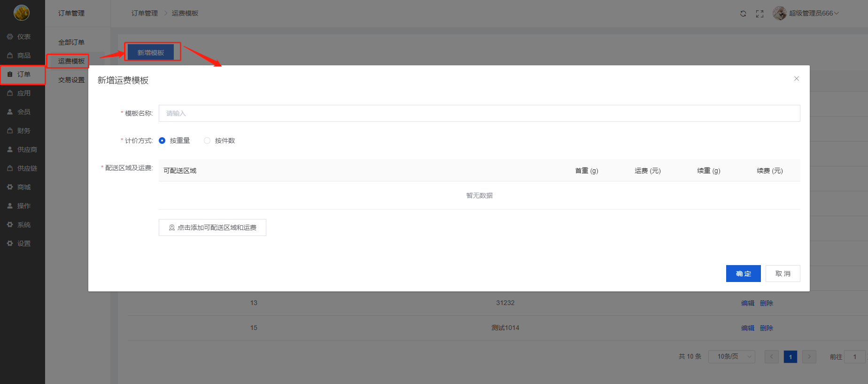Image resolution: width=868 pixels, height=384 pixels.
Task: Expand the 超级管理员666 user menu
Action: (x=814, y=13)
